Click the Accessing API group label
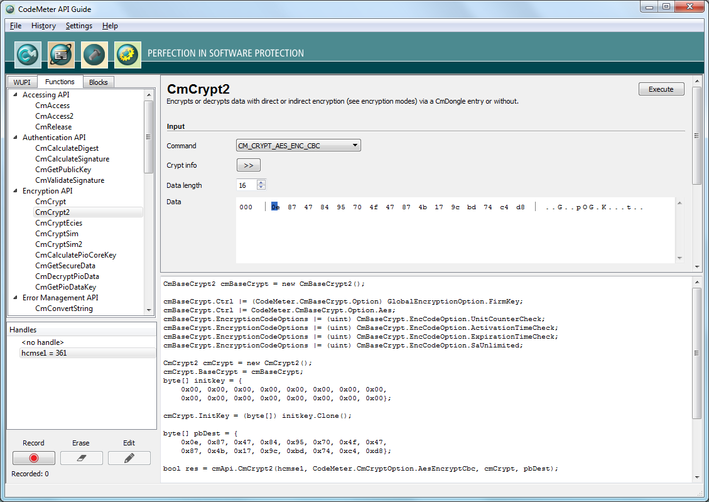The width and height of the screenshot is (709, 502). point(46,95)
